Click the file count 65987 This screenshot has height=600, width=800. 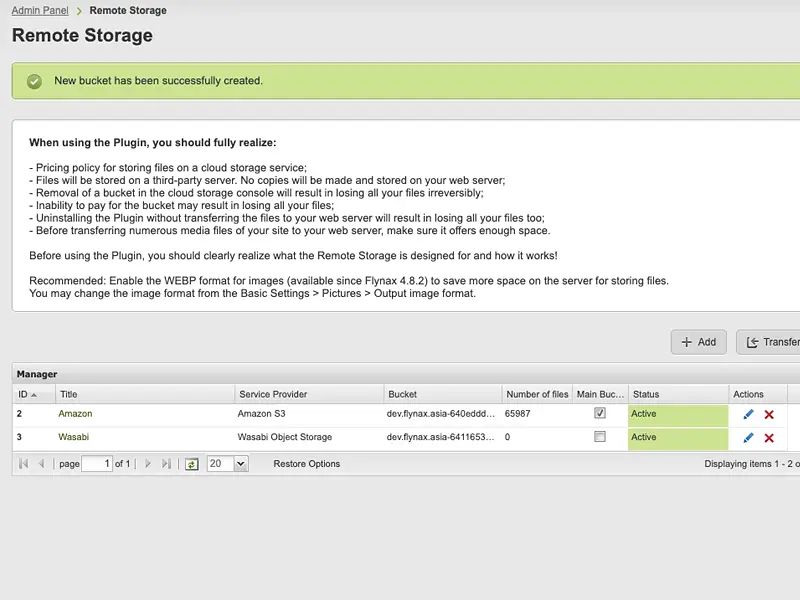click(517, 414)
